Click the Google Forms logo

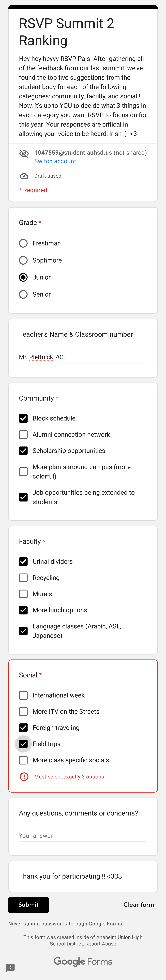pyautogui.click(x=83, y=961)
